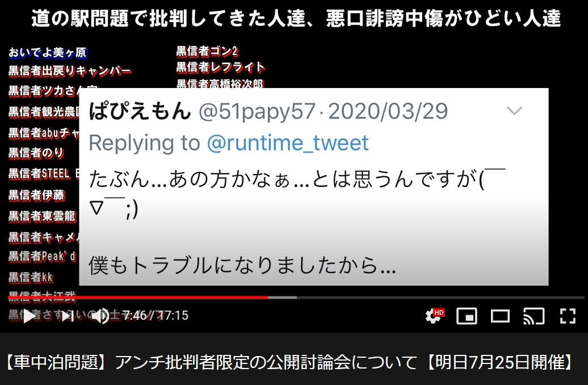Seek on the red progress bar
Image resolution: width=588 pixels, height=385 pixels.
(138, 298)
